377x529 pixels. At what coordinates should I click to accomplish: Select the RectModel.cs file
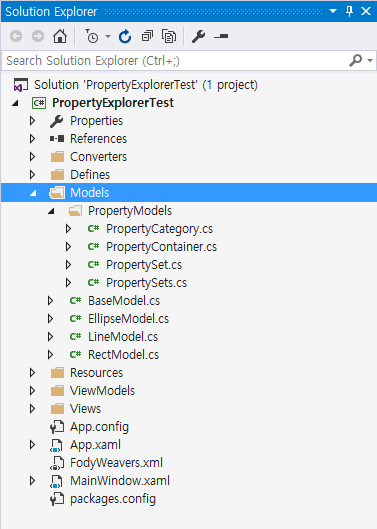pos(123,355)
